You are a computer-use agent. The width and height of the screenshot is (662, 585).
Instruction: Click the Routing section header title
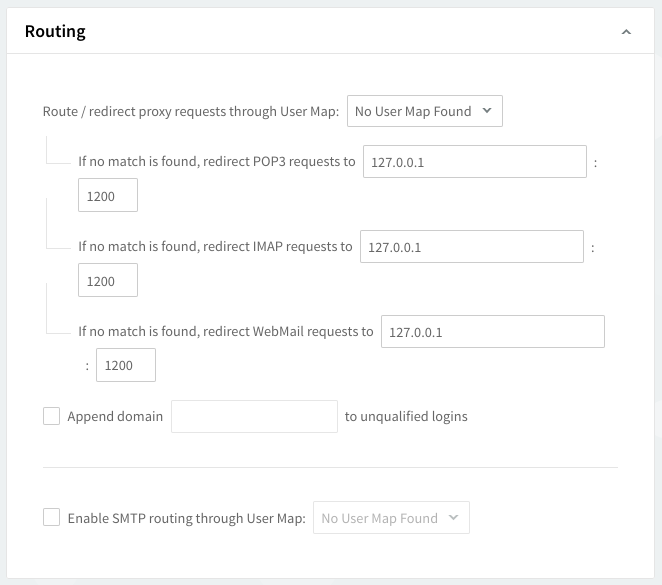55,31
